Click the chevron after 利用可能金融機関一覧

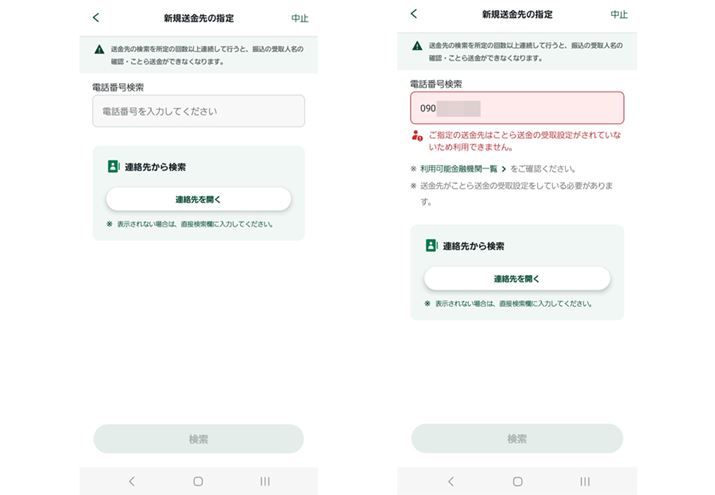(503, 169)
